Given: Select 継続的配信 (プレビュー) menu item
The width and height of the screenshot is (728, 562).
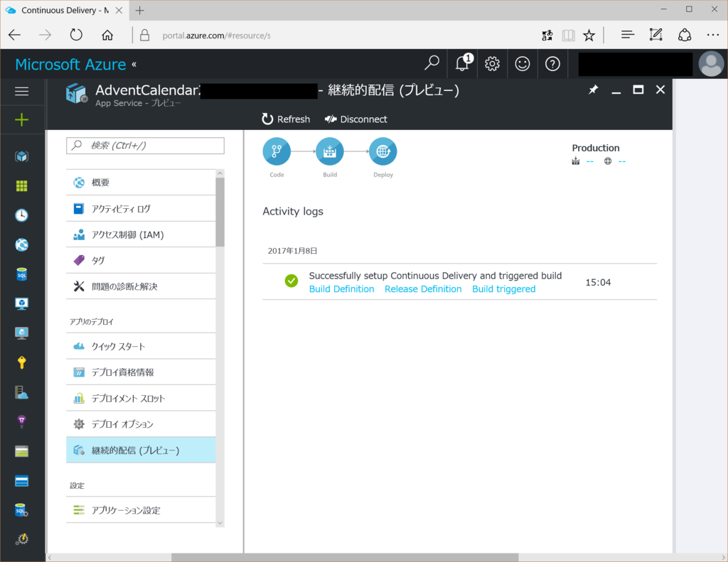Looking at the screenshot, I should 141,450.
